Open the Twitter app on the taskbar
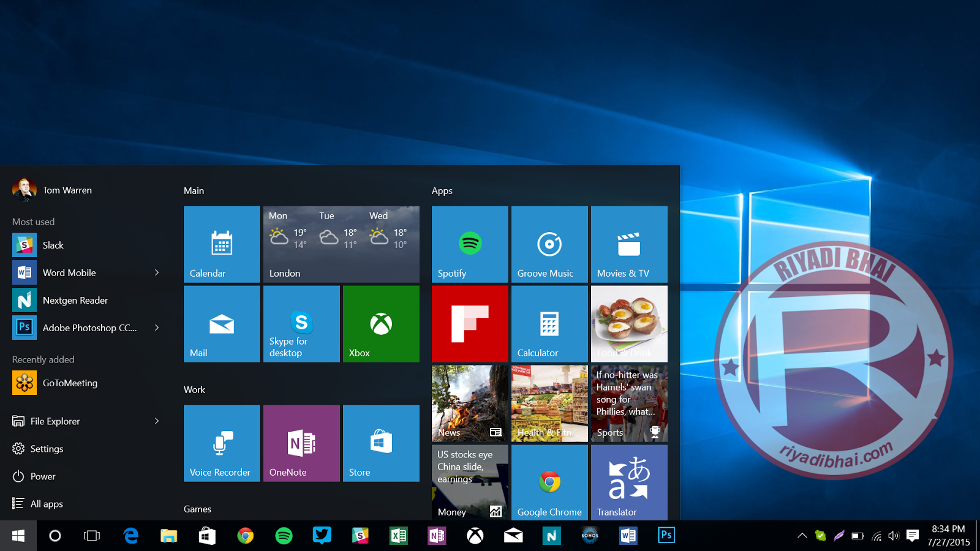 (322, 536)
